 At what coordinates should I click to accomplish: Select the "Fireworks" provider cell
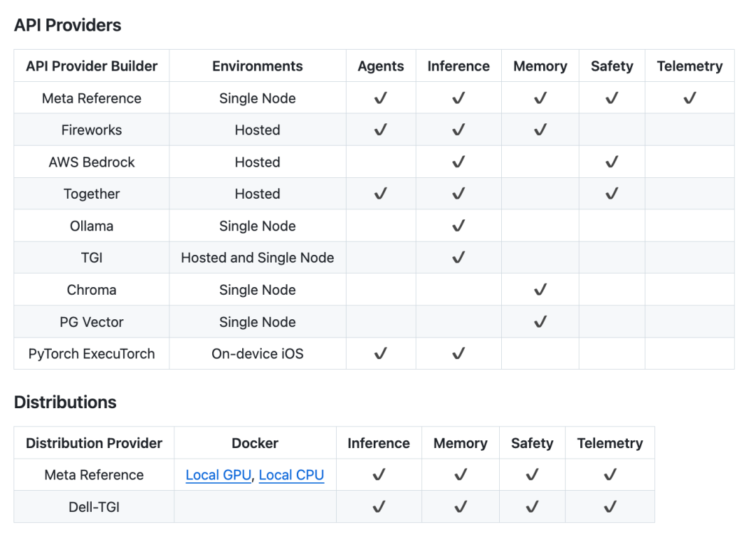point(92,130)
